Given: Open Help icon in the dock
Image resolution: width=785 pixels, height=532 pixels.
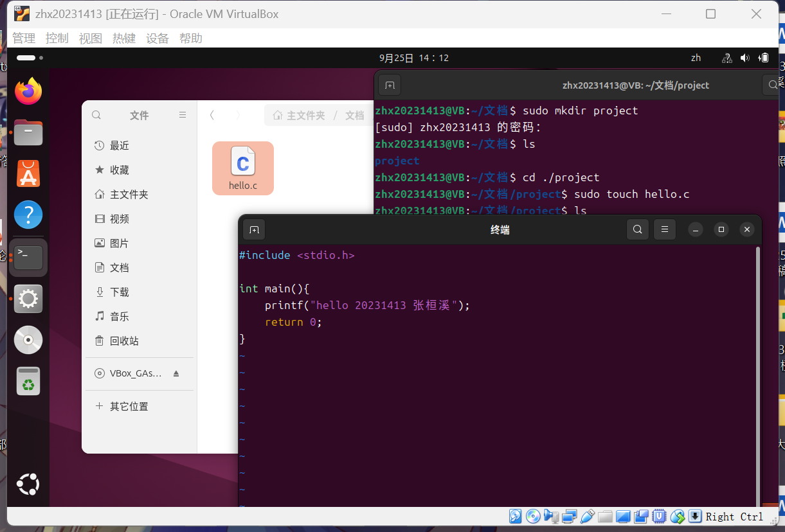Looking at the screenshot, I should pyautogui.click(x=28, y=215).
